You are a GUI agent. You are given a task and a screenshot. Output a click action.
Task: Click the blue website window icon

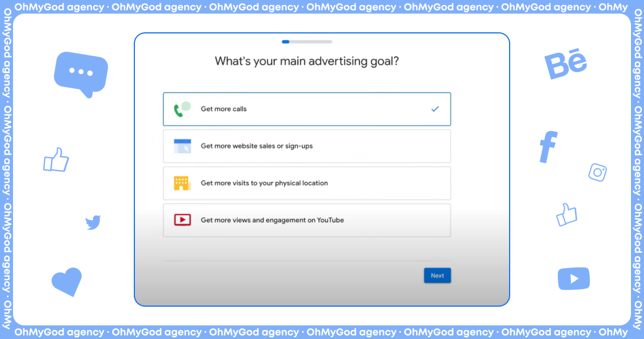(182, 146)
